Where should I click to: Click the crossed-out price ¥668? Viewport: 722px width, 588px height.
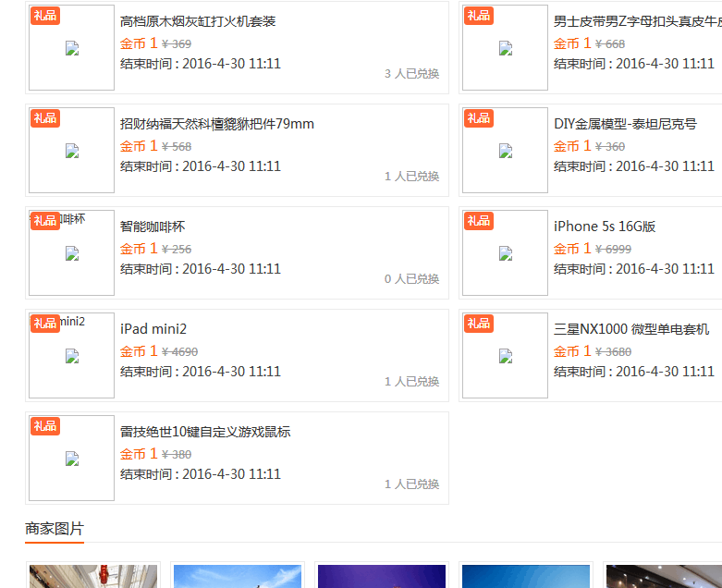610,44
